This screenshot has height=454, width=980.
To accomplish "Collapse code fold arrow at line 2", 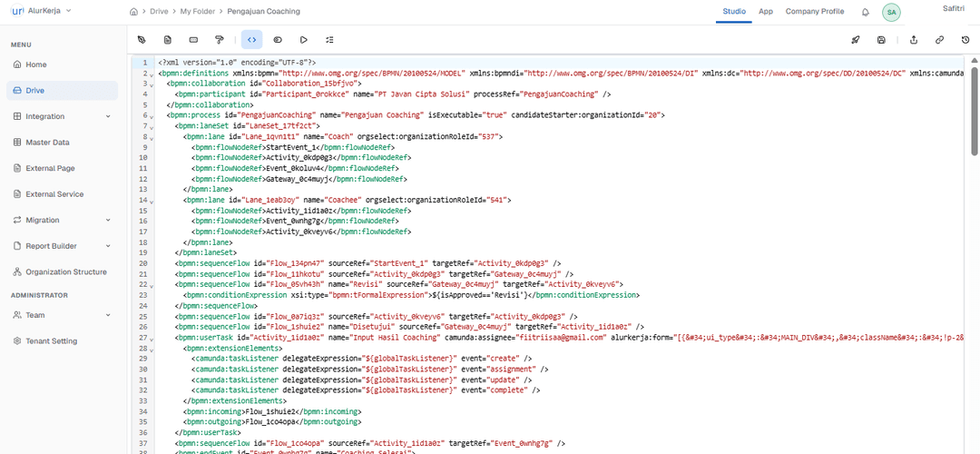I will (x=152, y=74).
